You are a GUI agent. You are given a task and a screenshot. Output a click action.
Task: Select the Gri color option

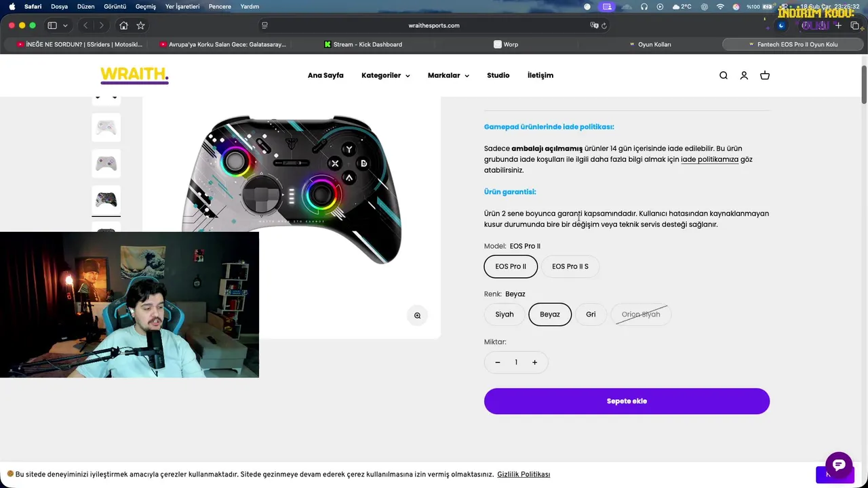tap(591, 314)
